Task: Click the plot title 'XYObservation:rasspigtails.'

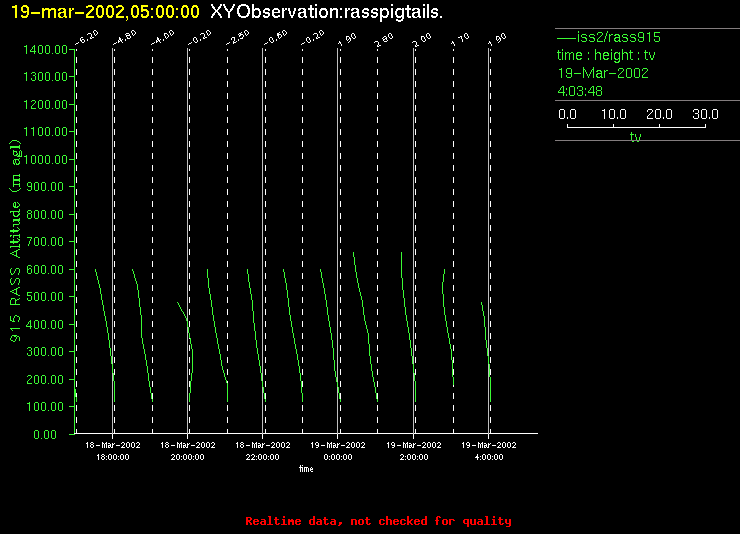Action: click(x=326, y=12)
